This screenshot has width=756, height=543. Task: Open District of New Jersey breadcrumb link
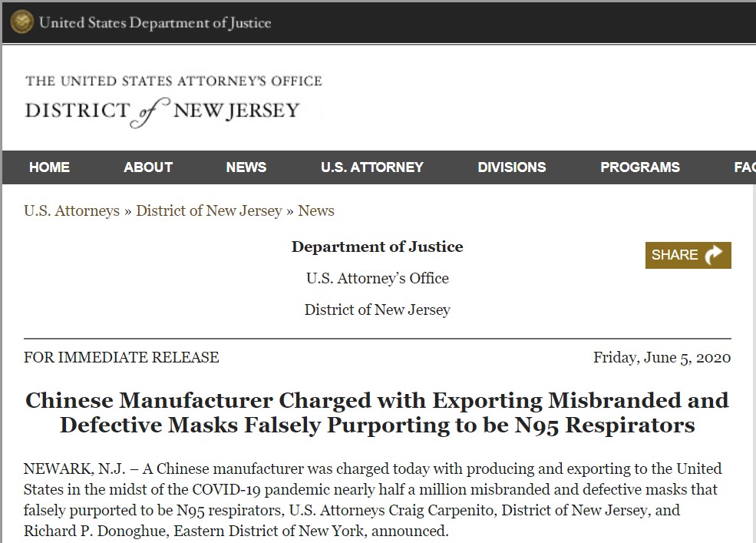(x=209, y=210)
